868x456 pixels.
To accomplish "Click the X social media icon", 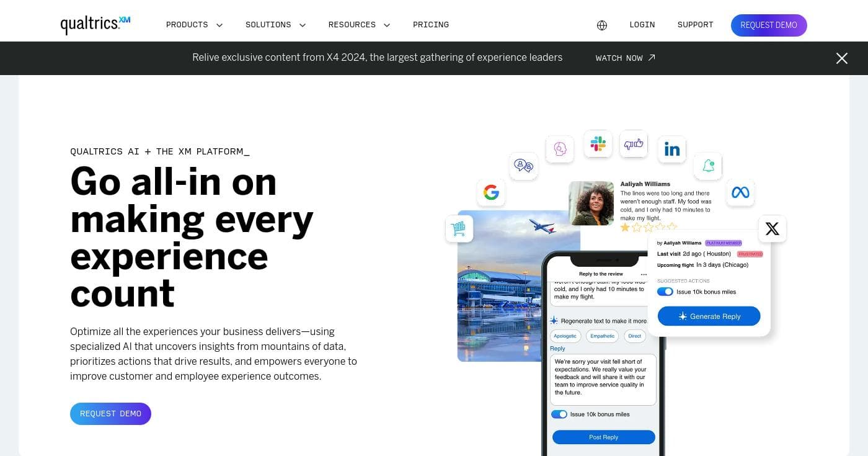I will 772,228.
